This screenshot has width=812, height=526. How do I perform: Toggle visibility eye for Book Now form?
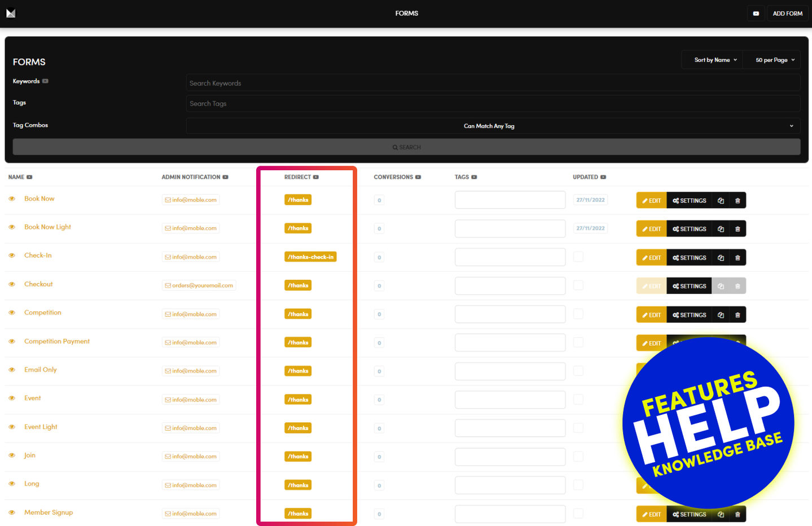[12, 199]
